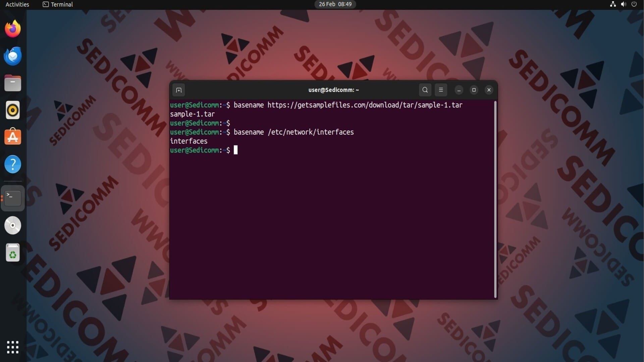Open Ubuntu Software store icon

pos(13,137)
